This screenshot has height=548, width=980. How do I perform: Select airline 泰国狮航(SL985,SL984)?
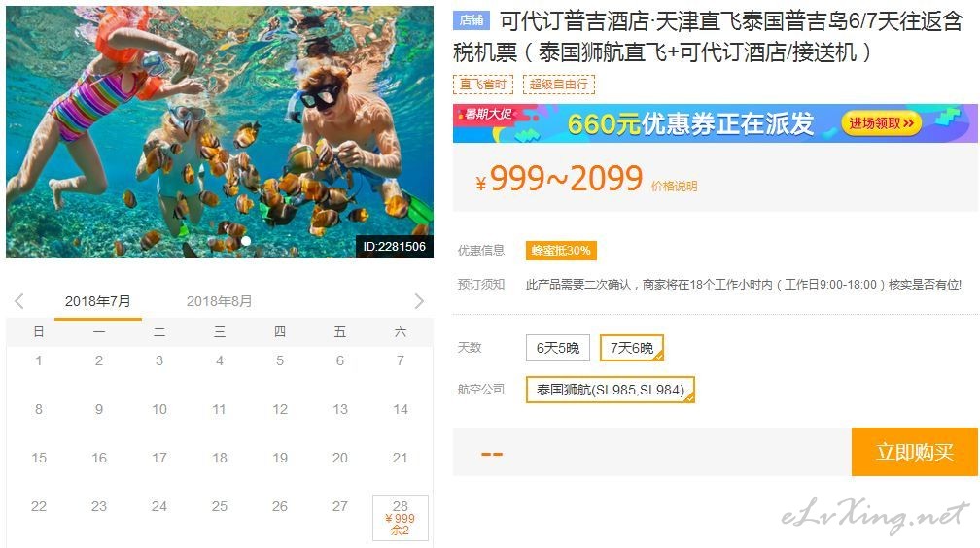point(610,390)
